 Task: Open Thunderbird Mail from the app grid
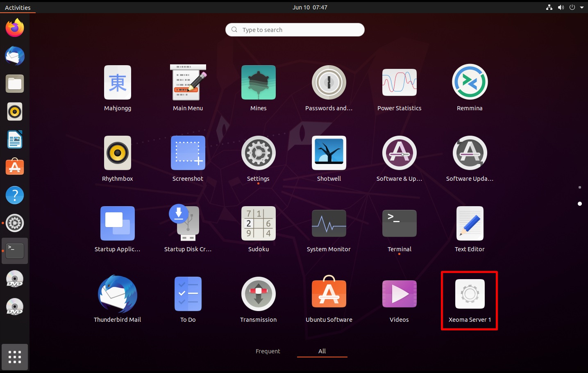(118, 299)
